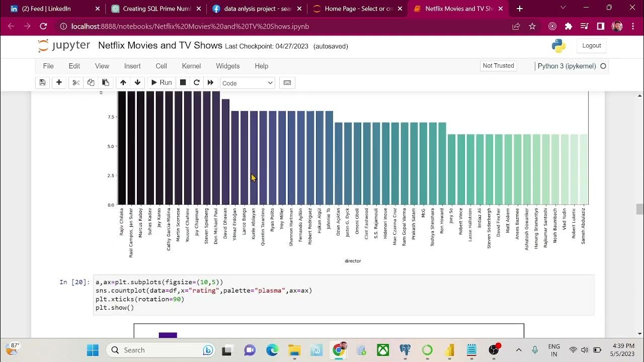644x362 pixels.
Task: Select the In [20] cell prompt
Action: tap(74, 282)
